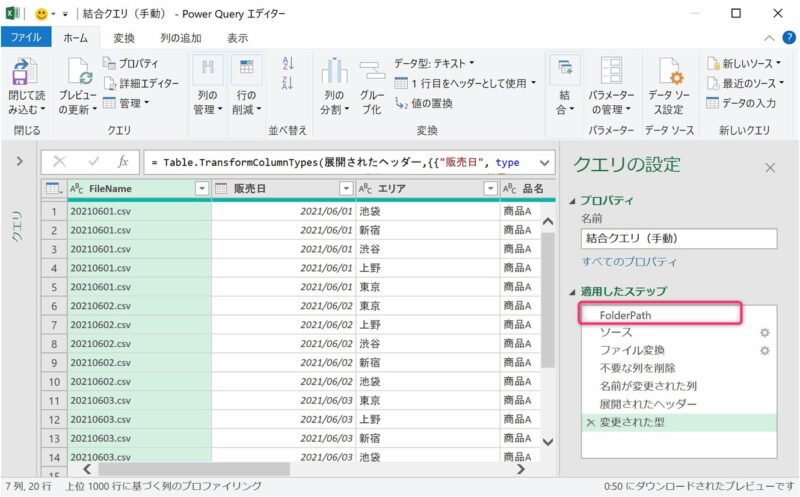This screenshot has height=497, width=800.
Task: Cancel the formula edit with X
Action: click(x=59, y=162)
